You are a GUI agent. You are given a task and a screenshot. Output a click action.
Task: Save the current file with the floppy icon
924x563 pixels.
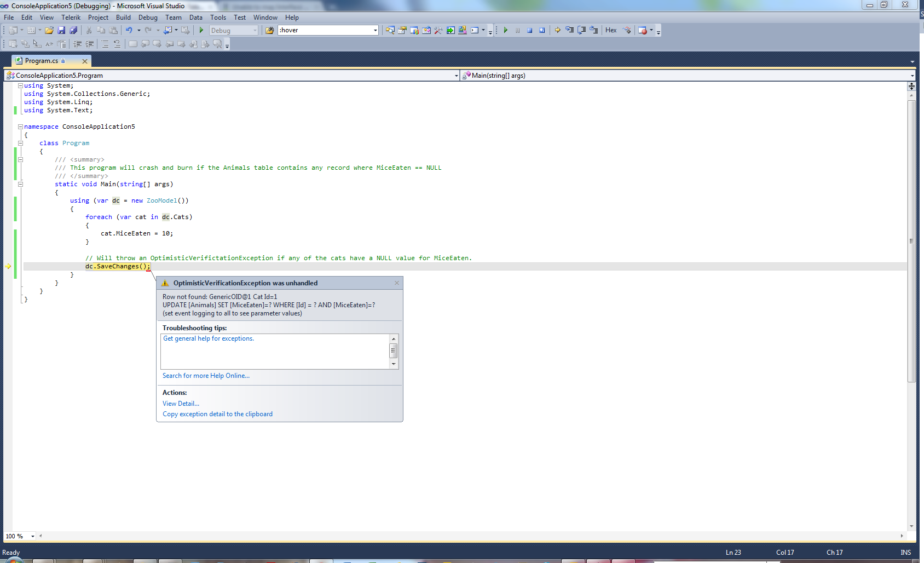pyautogui.click(x=61, y=30)
